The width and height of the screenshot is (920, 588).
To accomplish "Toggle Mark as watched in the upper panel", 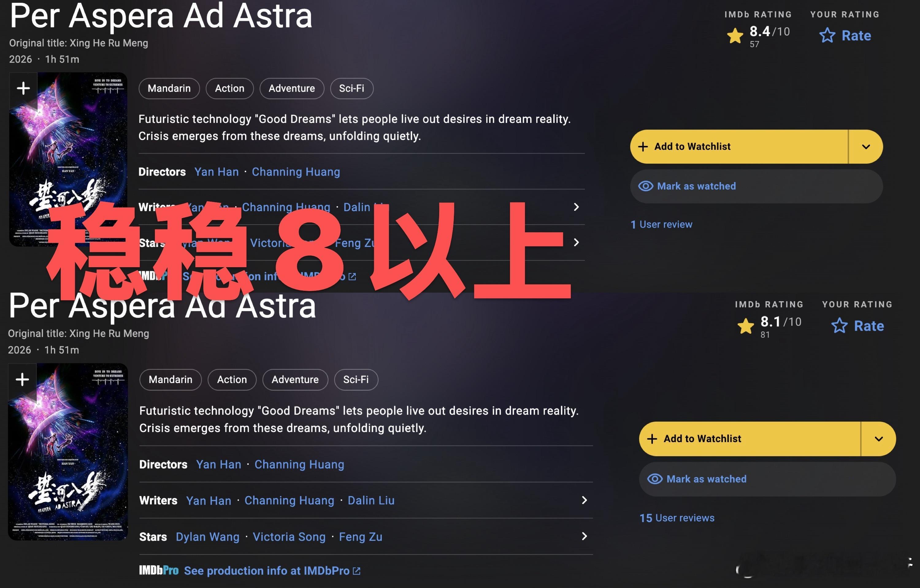I will point(756,186).
